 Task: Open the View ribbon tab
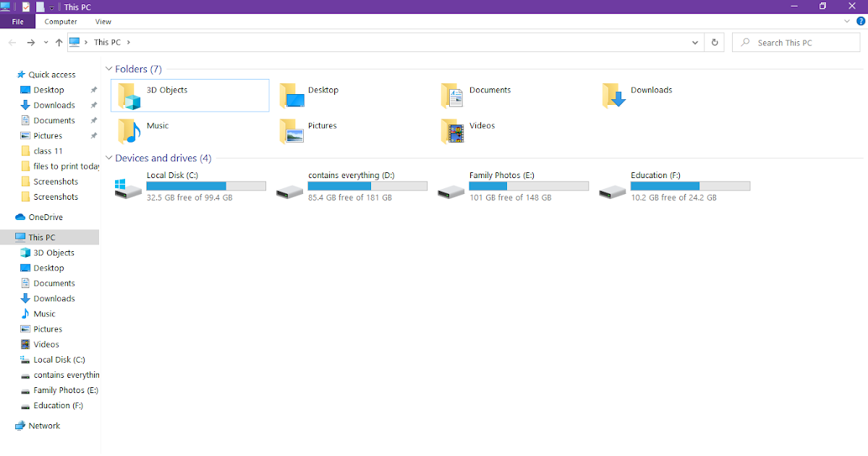coord(103,22)
